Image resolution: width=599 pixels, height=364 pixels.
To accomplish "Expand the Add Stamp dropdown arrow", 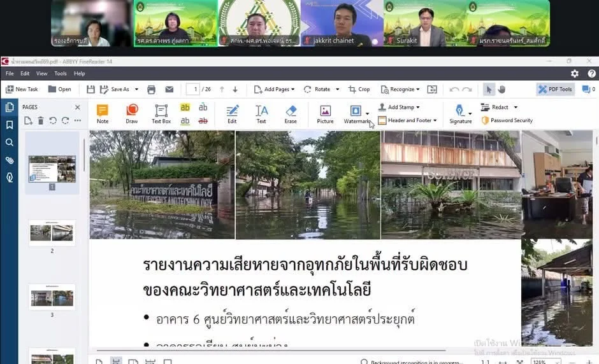I will pos(418,108).
